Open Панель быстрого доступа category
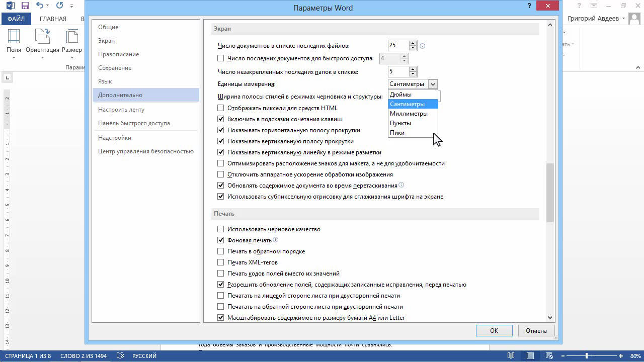 146,123
